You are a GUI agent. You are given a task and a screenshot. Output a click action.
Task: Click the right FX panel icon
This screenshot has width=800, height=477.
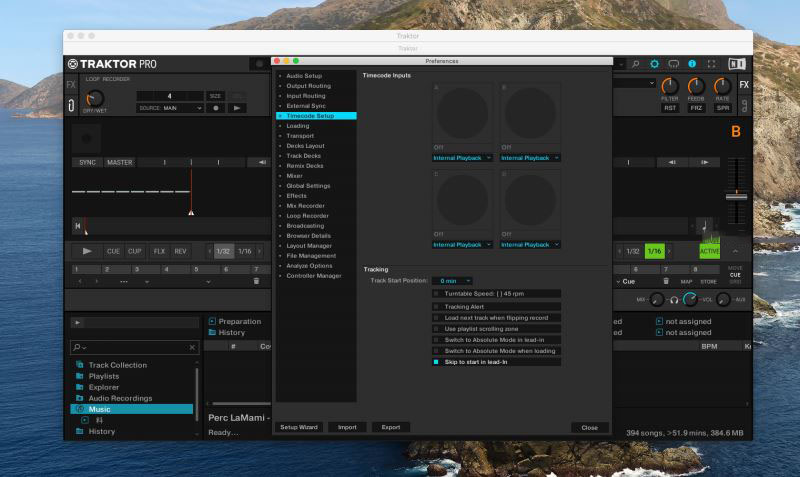point(744,85)
